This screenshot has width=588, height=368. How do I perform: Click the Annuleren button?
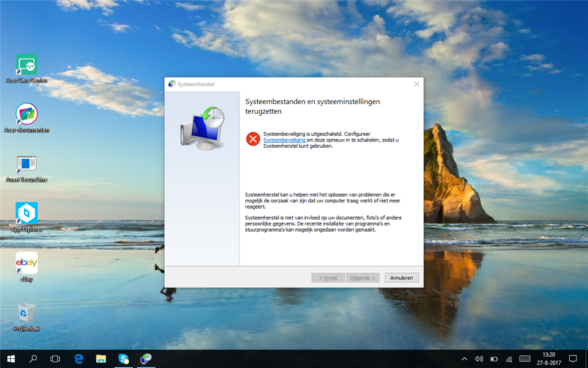pos(401,278)
